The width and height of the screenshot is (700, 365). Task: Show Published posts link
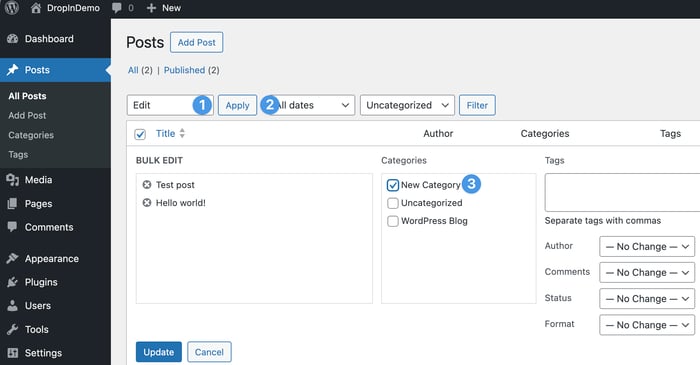click(x=184, y=70)
